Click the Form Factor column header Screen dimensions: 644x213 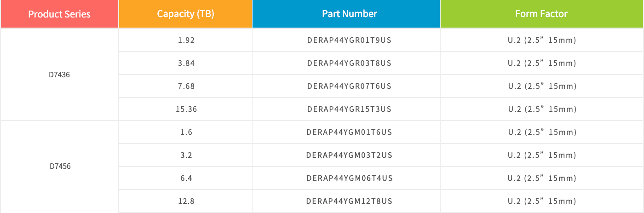coord(542,14)
